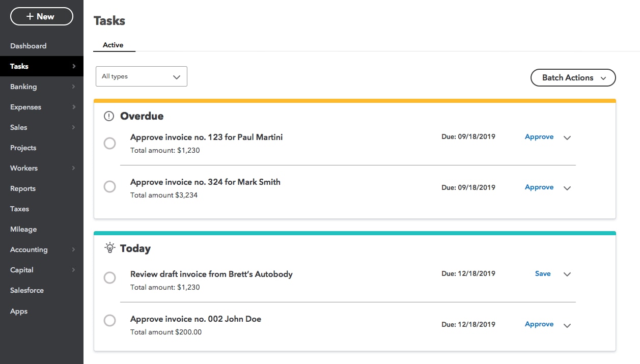Open task 'Approve invoice no. 123 for Paul Martini'
This screenshot has height=364, width=640.
(x=206, y=137)
